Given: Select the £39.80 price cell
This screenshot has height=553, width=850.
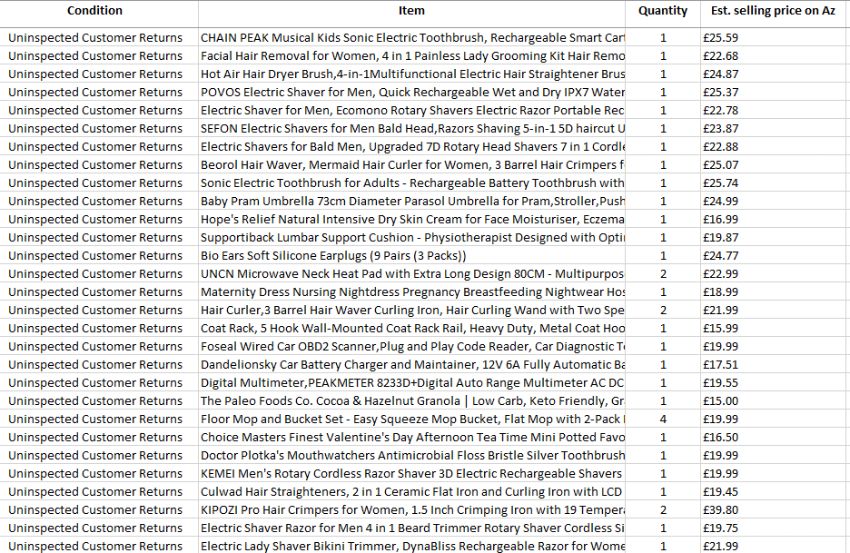Looking at the screenshot, I should (x=775, y=510).
